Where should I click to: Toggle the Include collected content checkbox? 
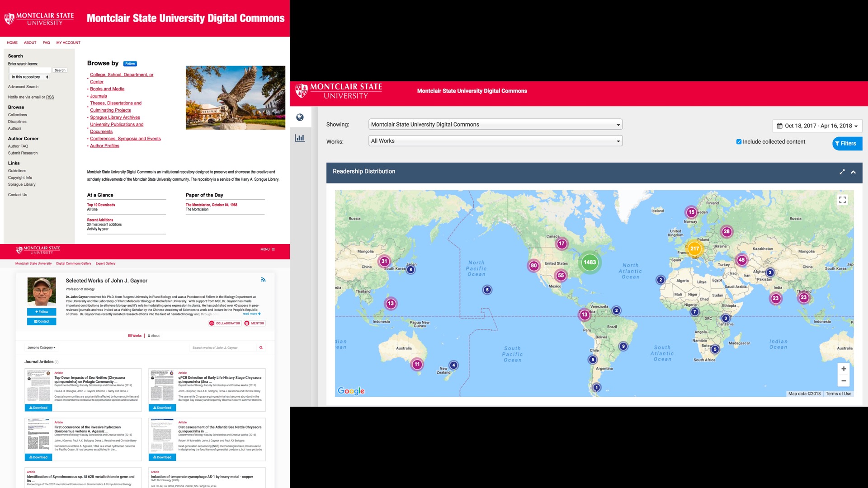pos(739,141)
